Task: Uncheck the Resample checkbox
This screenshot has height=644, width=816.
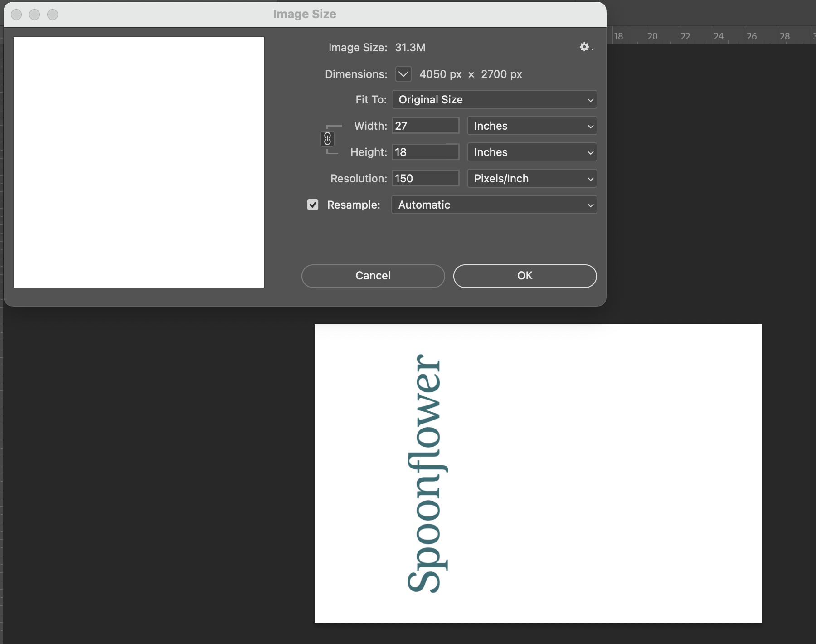Action: tap(313, 205)
